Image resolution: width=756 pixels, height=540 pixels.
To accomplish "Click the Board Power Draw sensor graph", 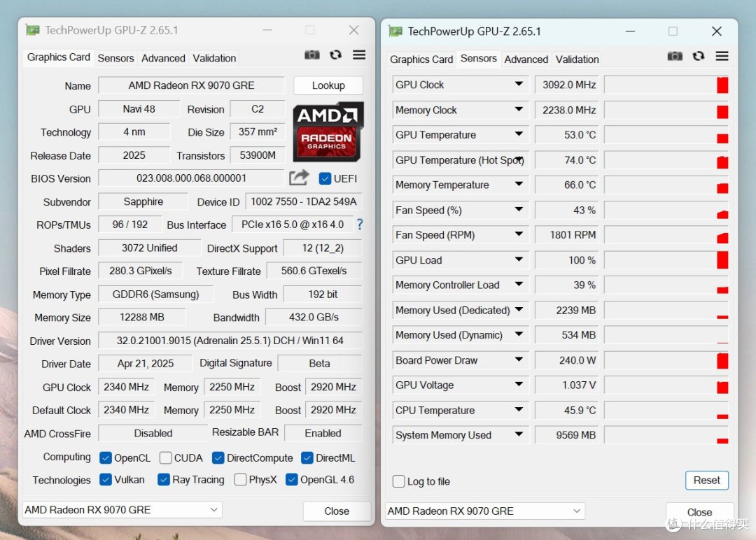I will [x=666, y=360].
